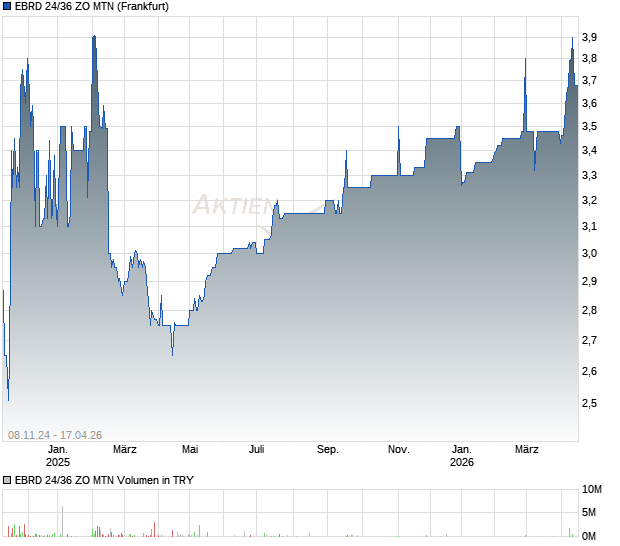Click the x-axis label 'Mai'

pos(190,449)
